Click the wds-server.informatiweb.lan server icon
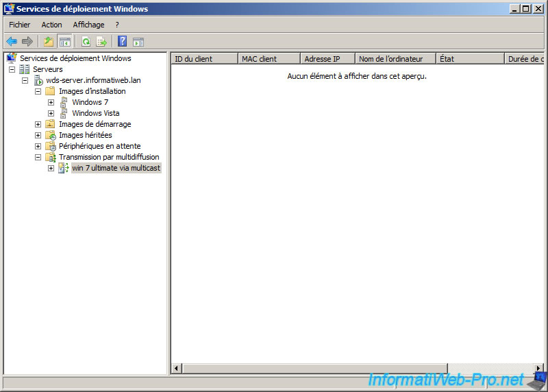This screenshot has width=548, height=392. [x=38, y=80]
